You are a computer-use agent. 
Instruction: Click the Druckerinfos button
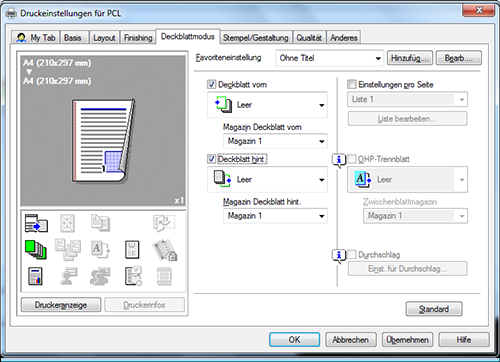144,305
